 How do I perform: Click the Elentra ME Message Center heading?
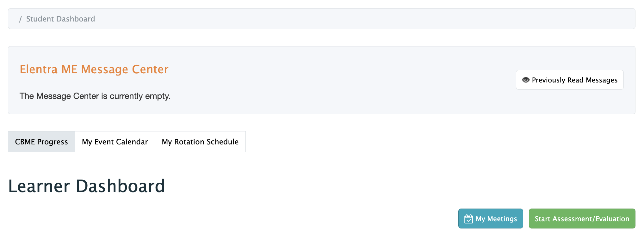click(x=94, y=69)
